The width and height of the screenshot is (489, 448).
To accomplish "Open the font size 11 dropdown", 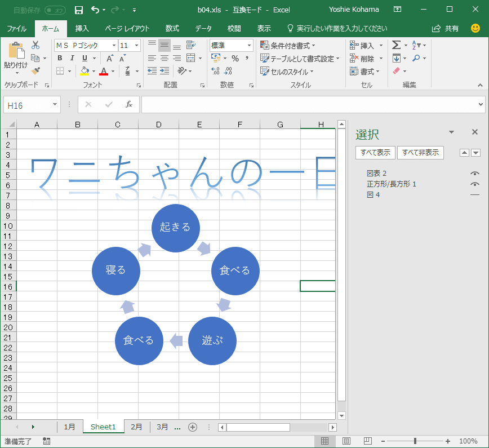I will [136, 46].
